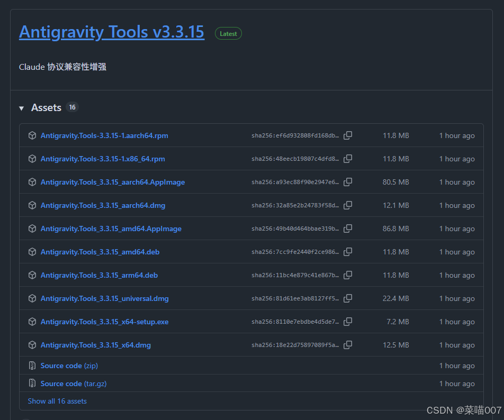This screenshot has height=420, width=504.
Task: Click archive icon beside Source code (tar.gz)
Action: click(x=32, y=383)
